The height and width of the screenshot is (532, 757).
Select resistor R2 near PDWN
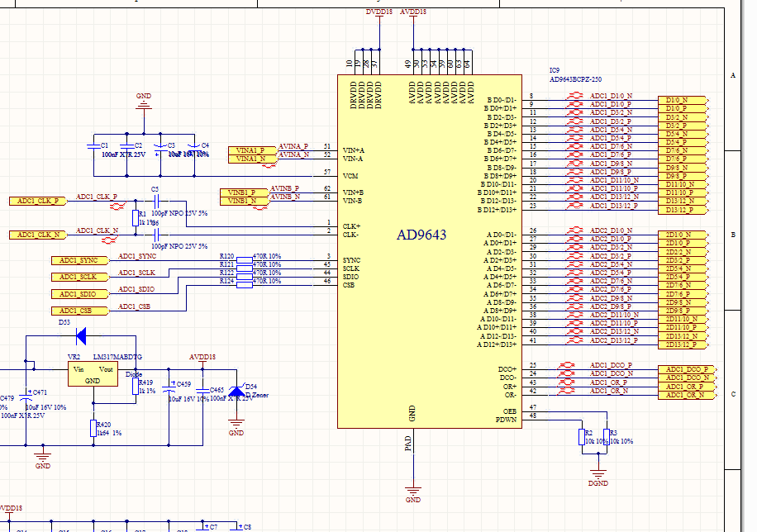582,437
